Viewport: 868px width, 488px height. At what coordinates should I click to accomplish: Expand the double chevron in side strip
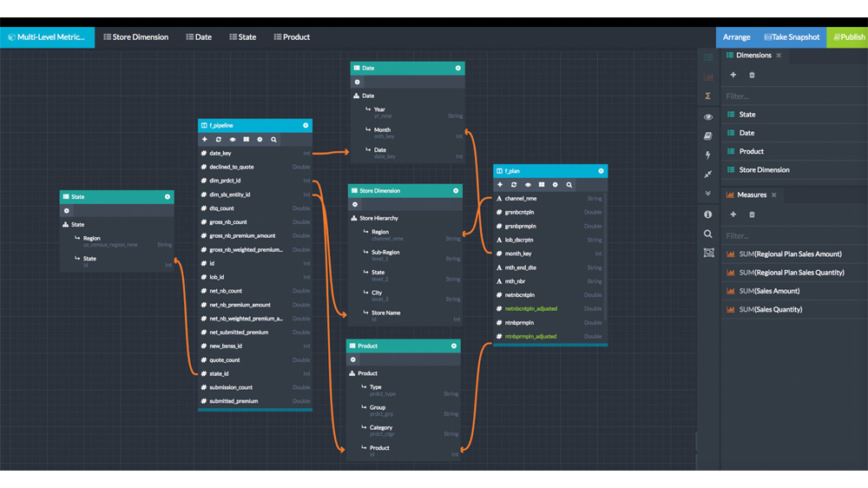pyautogui.click(x=708, y=194)
